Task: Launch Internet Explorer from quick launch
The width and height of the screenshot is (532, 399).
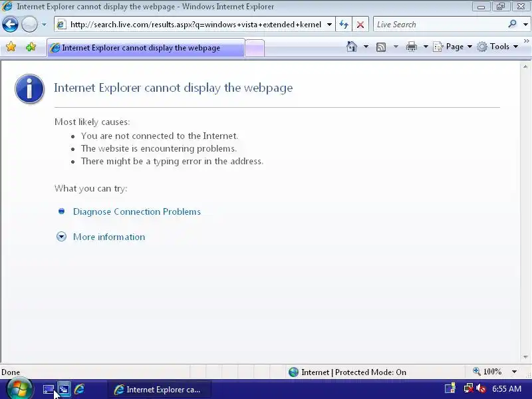Action: (79, 389)
